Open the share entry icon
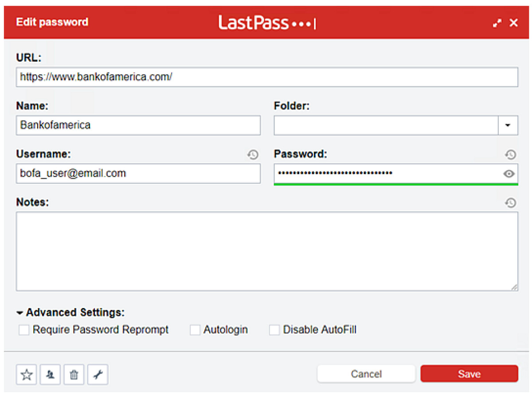Viewport: 532px width, 399px height. click(x=50, y=375)
